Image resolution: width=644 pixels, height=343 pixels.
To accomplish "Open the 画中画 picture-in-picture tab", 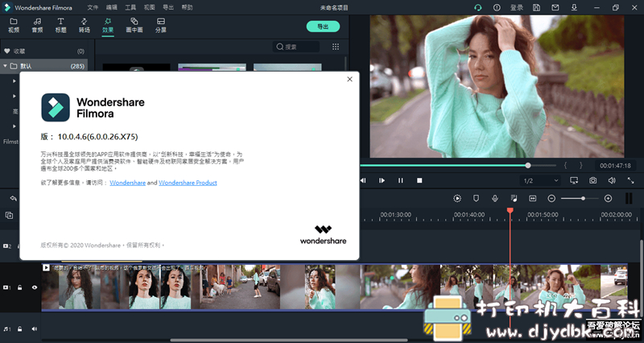I will click(x=134, y=26).
